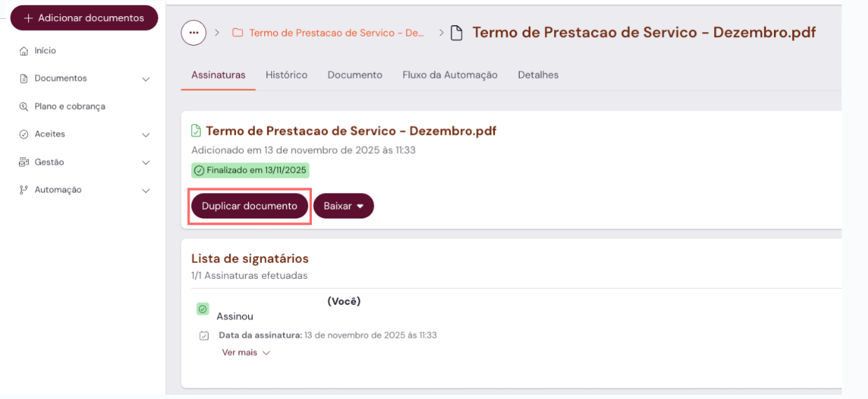Expand Ver mais signer details
The height and width of the screenshot is (399, 868).
(x=246, y=353)
